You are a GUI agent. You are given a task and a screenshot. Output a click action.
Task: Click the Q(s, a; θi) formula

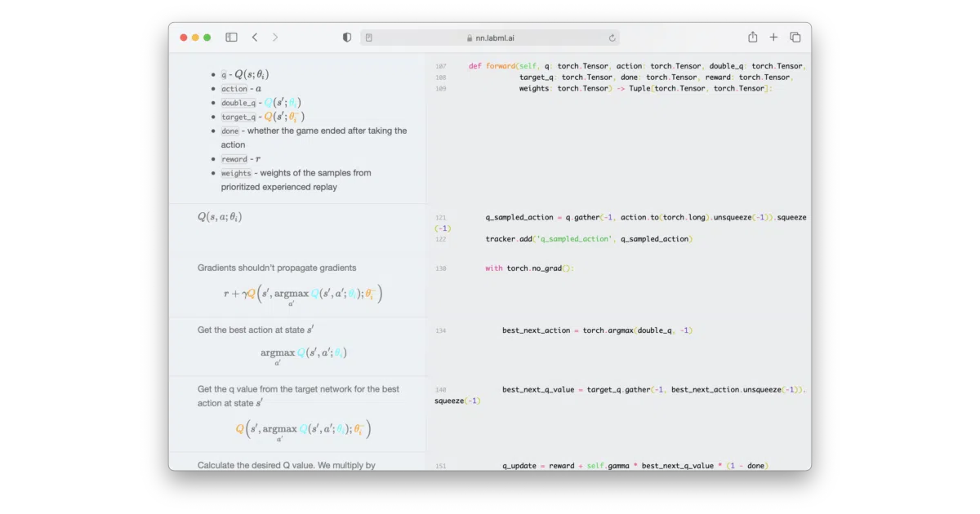(x=220, y=217)
